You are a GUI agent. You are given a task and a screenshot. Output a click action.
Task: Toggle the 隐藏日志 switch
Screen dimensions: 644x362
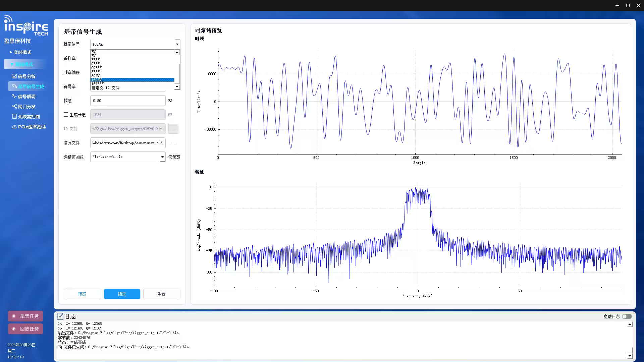click(x=627, y=316)
